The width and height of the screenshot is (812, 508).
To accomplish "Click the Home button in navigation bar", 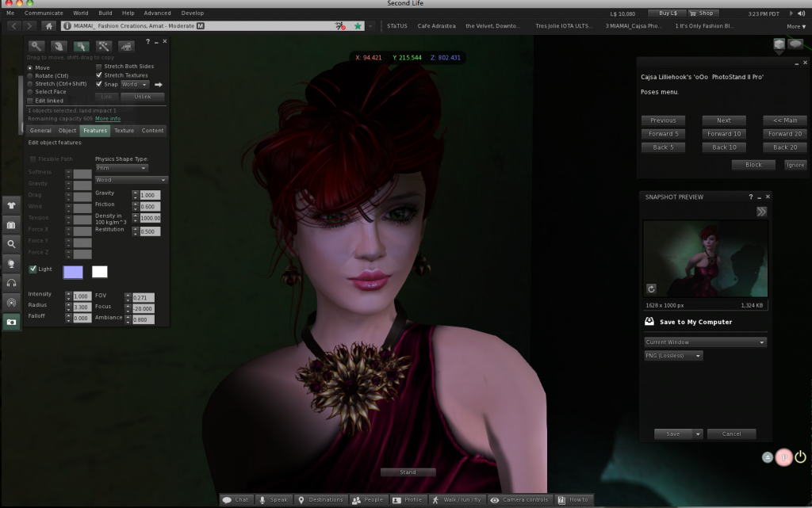I will (x=49, y=26).
